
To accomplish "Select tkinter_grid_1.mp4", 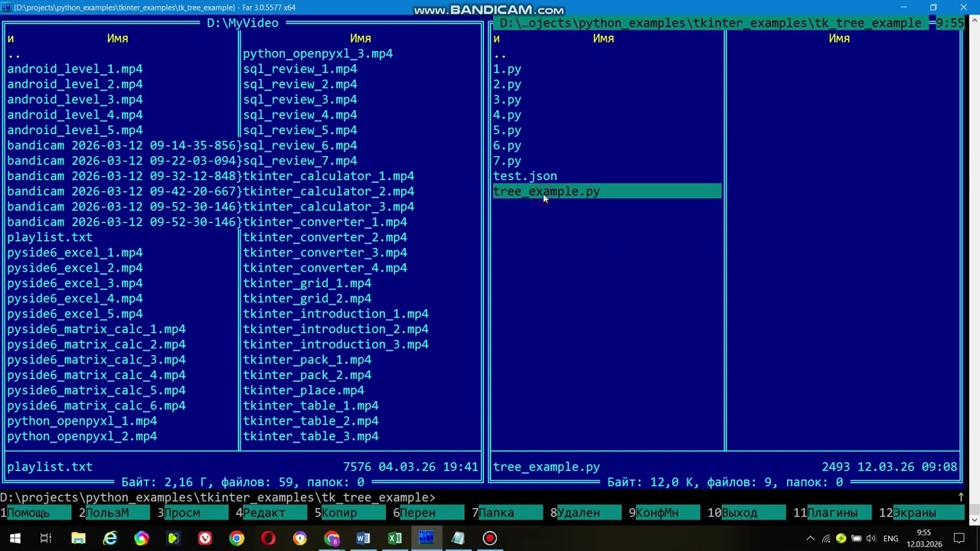I will click(307, 283).
